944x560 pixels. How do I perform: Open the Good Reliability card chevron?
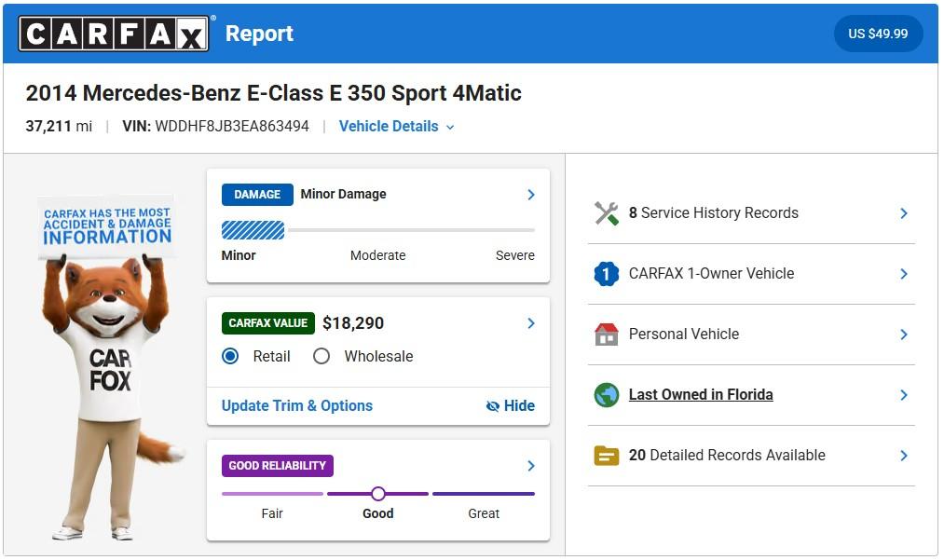coord(531,466)
